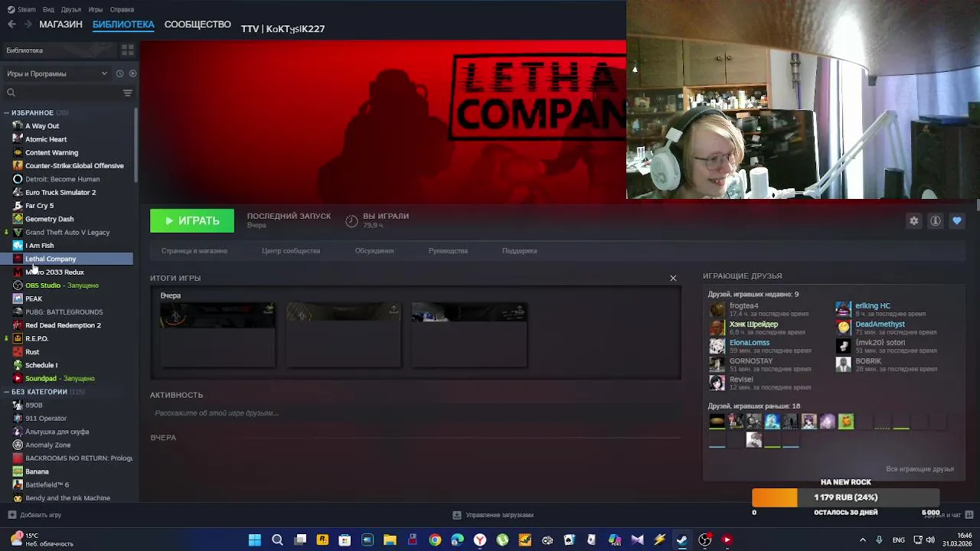The width and height of the screenshot is (980, 551).
Task: Open the Игры и Программы dropdown
Action: click(x=57, y=73)
